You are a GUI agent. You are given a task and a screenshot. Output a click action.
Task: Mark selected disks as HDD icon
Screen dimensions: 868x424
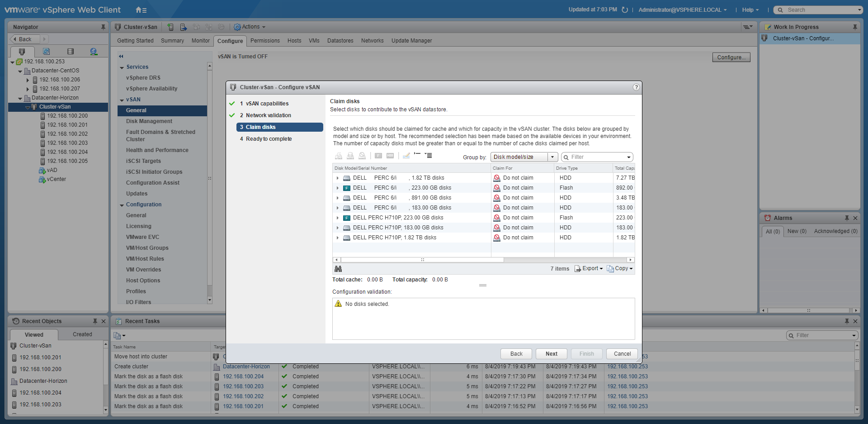point(390,156)
